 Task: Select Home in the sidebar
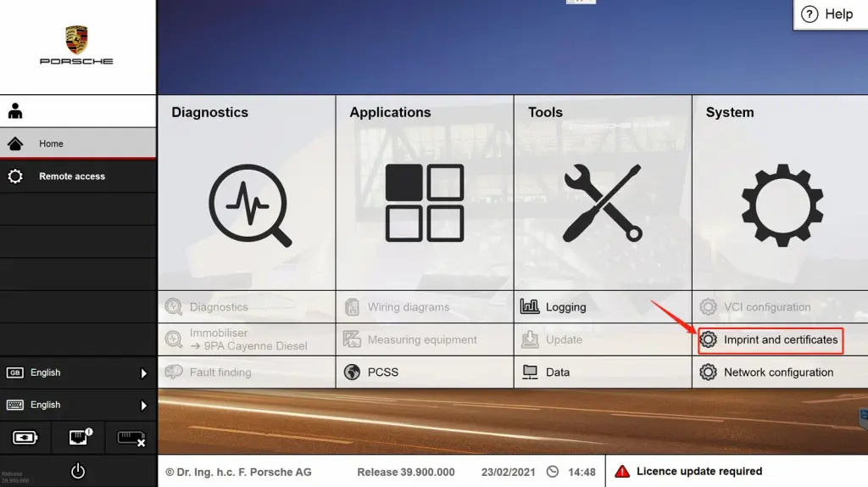click(77, 143)
